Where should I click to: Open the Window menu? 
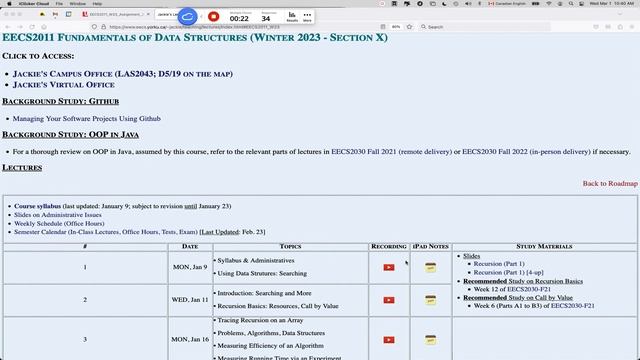coord(78,3)
